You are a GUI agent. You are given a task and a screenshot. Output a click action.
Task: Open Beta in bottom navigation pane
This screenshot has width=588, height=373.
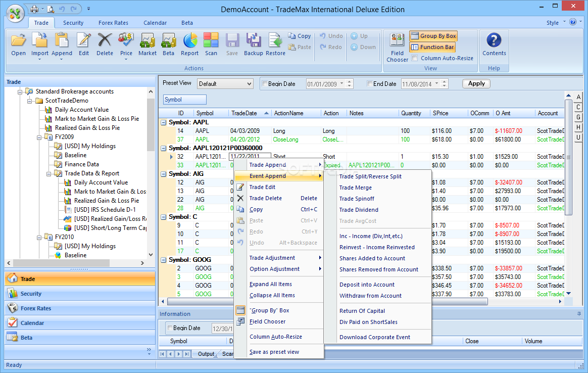(80, 337)
